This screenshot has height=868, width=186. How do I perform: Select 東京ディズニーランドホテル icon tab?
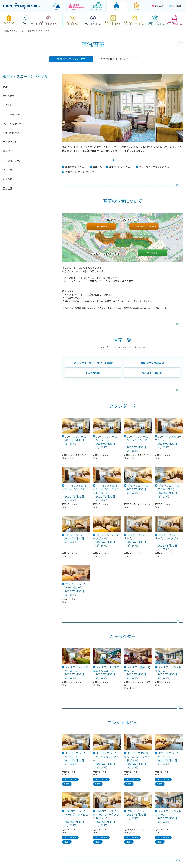[x=72, y=20]
